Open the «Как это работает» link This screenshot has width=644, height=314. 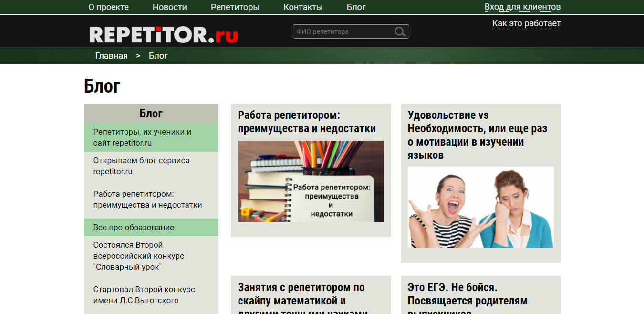pos(526,23)
